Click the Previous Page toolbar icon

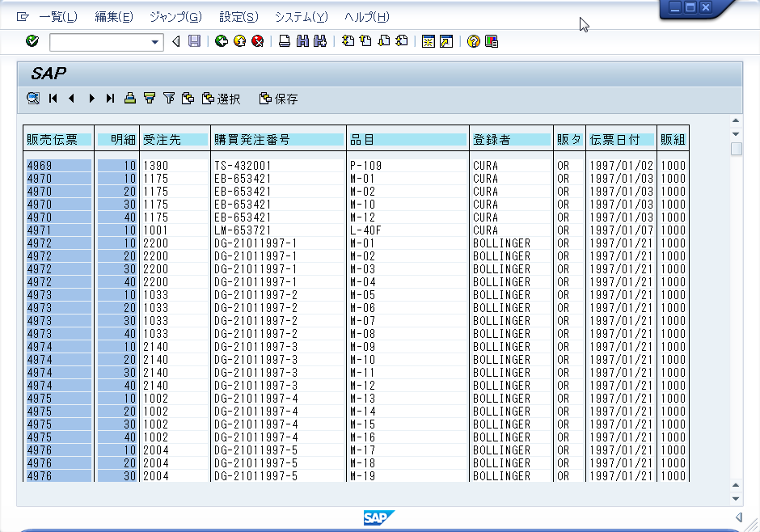(x=365, y=41)
